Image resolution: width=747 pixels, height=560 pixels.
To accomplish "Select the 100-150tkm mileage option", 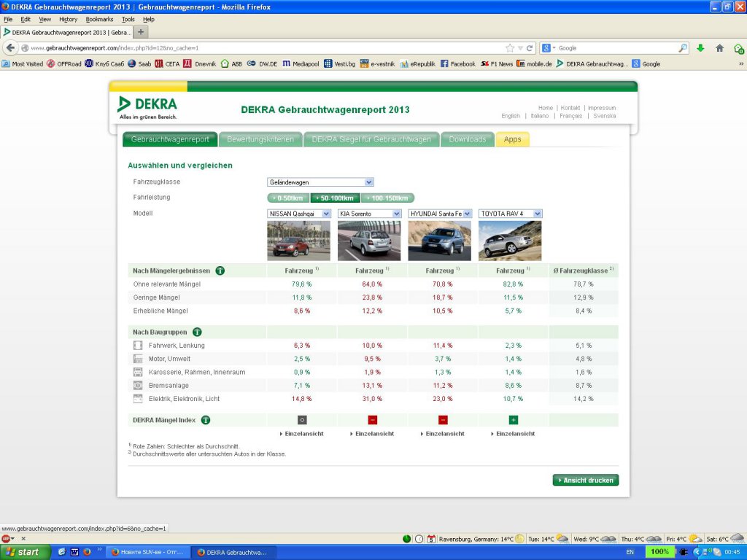I will tap(387, 198).
